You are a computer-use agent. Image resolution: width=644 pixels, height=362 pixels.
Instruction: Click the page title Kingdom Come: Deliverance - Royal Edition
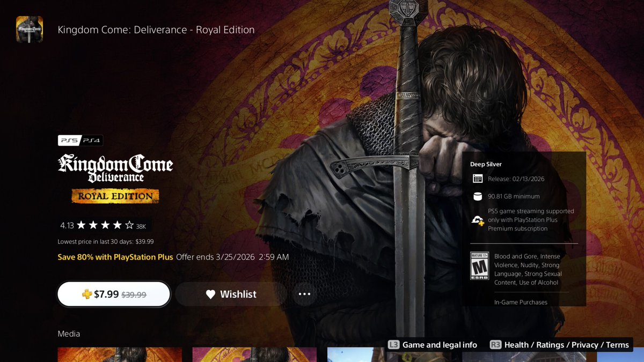(x=156, y=29)
